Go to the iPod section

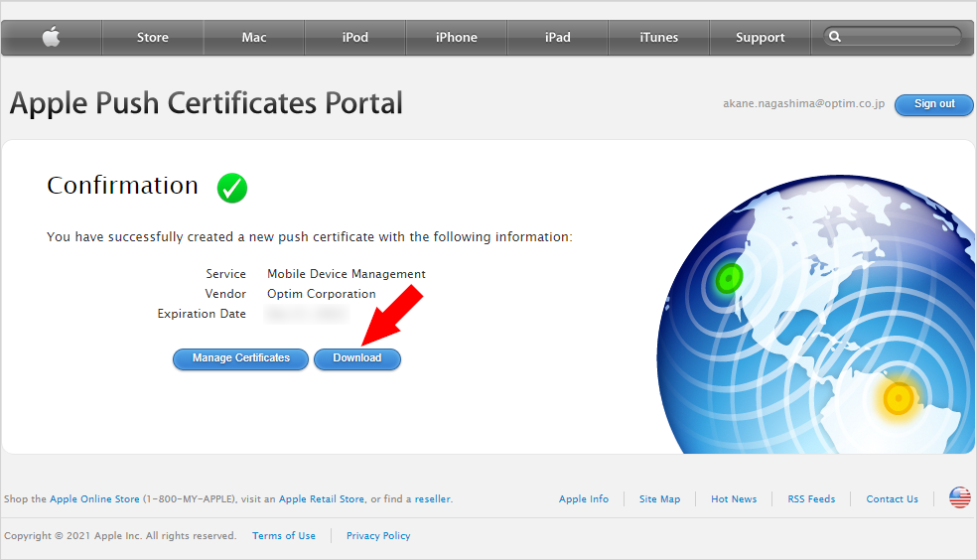point(355,38)
